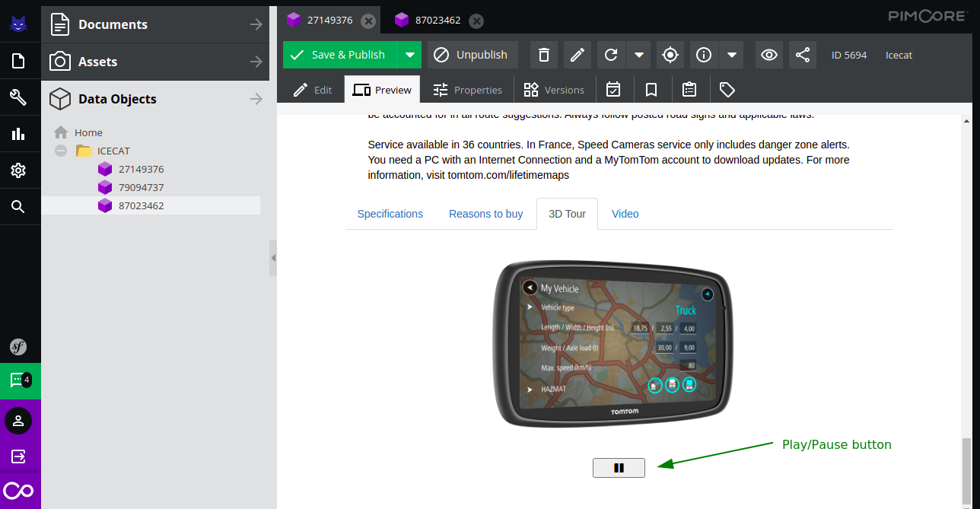Image resolution: width=980 pixels, height=509 pixels.
Task: Click the Icecat class label
Action: [899, 55]
